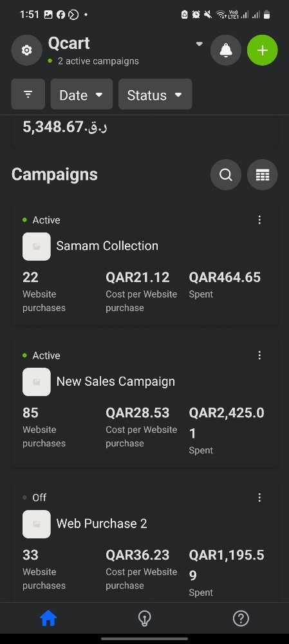Open Samam Collection options menu

pos(259,220)
